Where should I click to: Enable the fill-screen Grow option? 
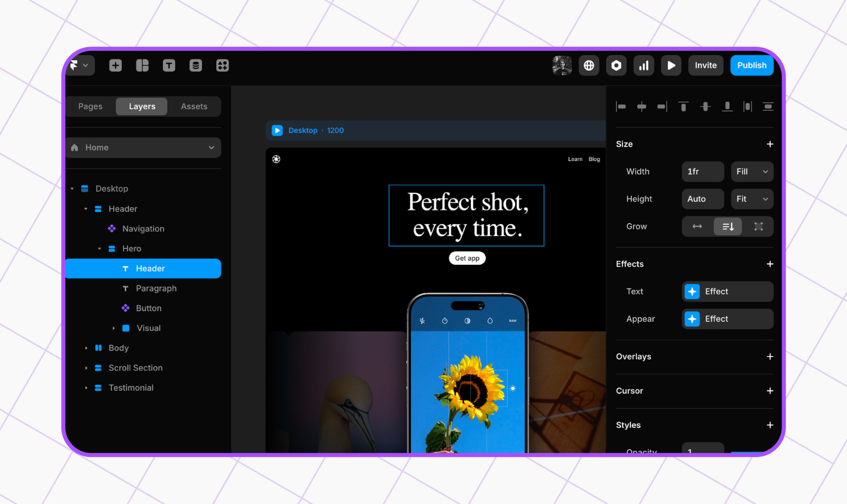click(758, 227)
